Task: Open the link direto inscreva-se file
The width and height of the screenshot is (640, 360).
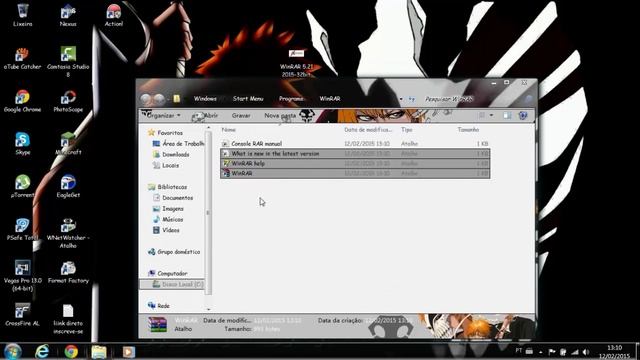Action: coord(68,318)
